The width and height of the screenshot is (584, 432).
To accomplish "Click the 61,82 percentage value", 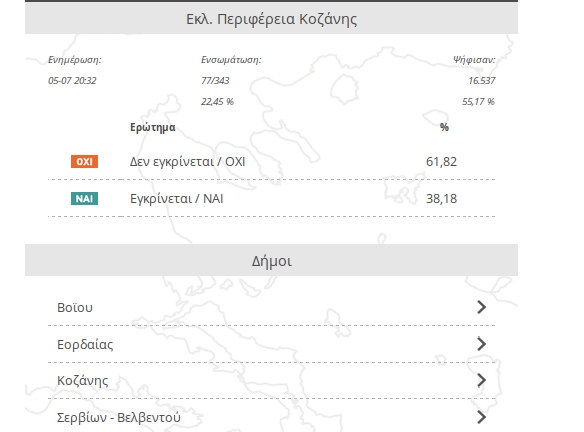I will (x=441, y=162).
